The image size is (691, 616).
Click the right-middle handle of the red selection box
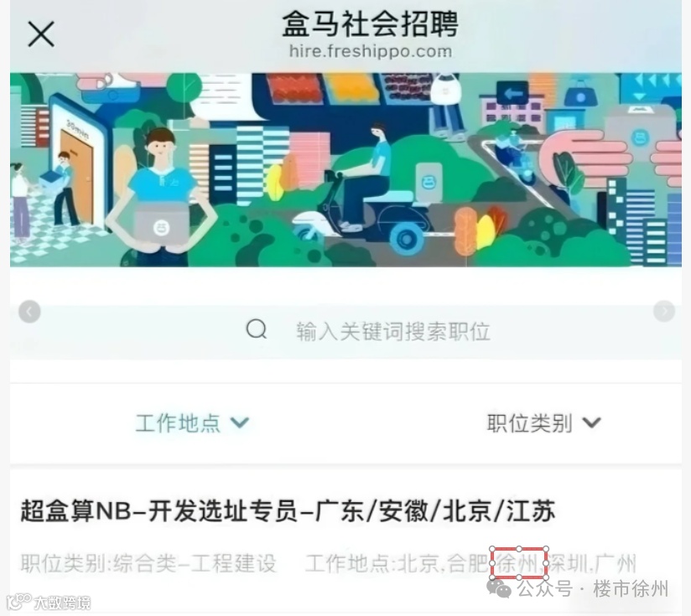[x=547, y=563]
